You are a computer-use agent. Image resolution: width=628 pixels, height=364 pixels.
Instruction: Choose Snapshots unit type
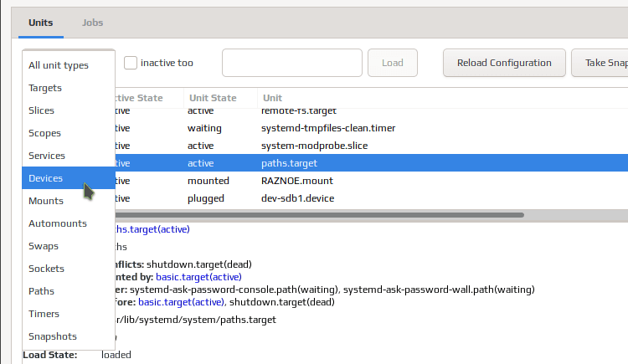coord(69,336)
